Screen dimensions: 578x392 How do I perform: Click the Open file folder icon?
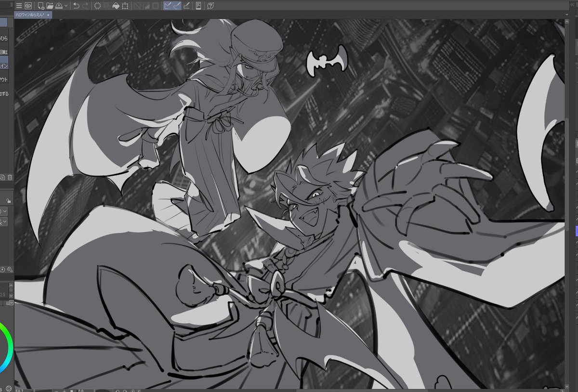(50, 6)
